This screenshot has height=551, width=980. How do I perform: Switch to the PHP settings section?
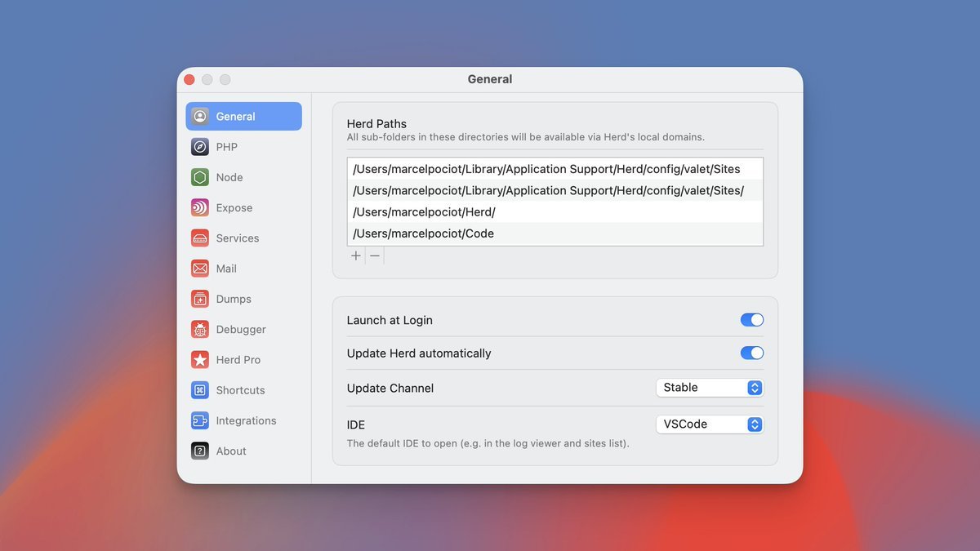tap(227, 147)
